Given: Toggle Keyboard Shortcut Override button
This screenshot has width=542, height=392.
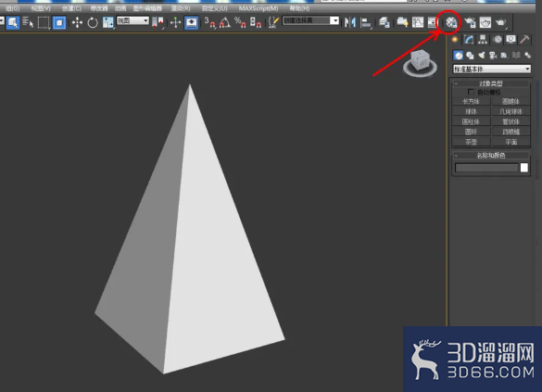Looking at the screenshot, I should [191, 23].
